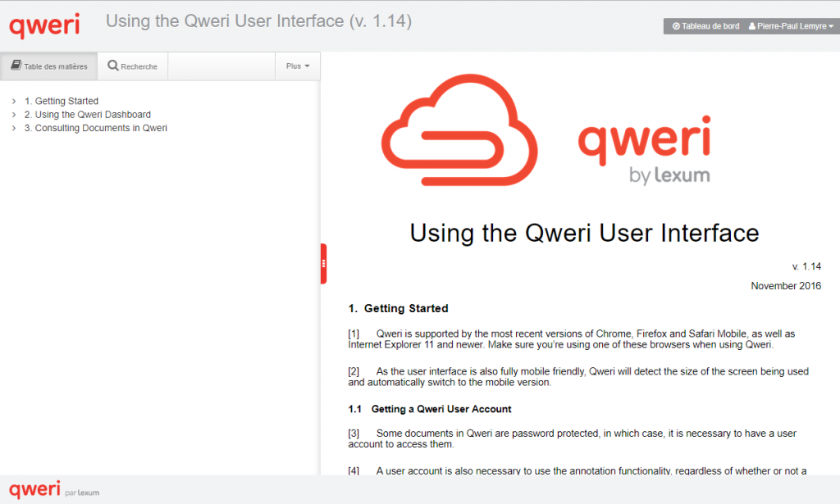Expand the "3. Consulting Documents in Qweri" chevron

14,128
